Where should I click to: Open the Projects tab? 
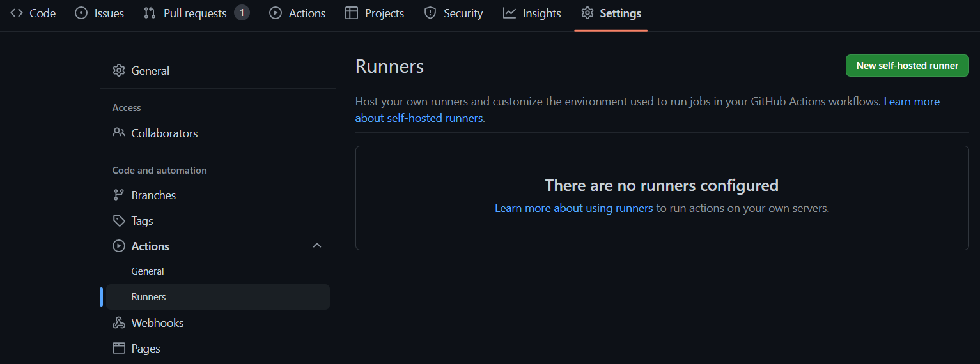375,13
